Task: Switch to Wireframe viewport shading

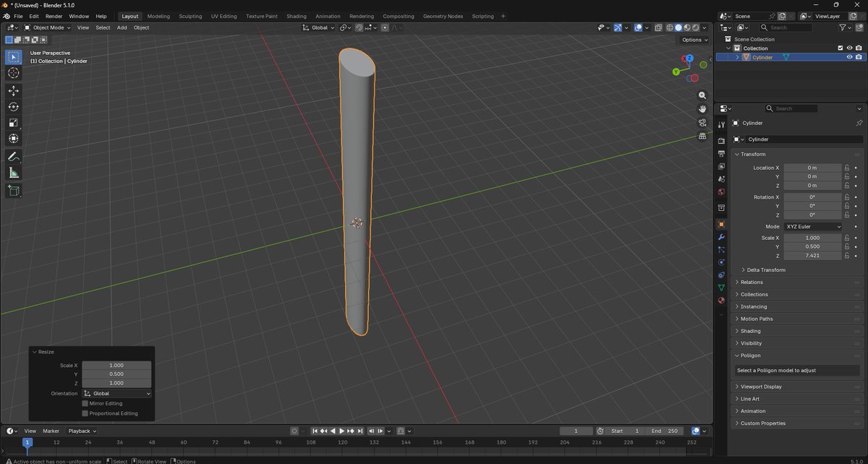Action: tap(669, 27)
